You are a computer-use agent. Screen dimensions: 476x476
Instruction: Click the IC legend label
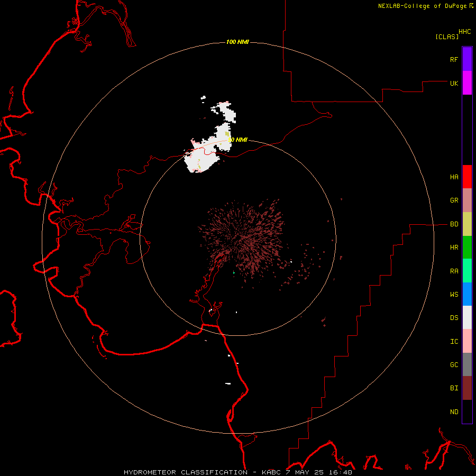pos(454,342)
